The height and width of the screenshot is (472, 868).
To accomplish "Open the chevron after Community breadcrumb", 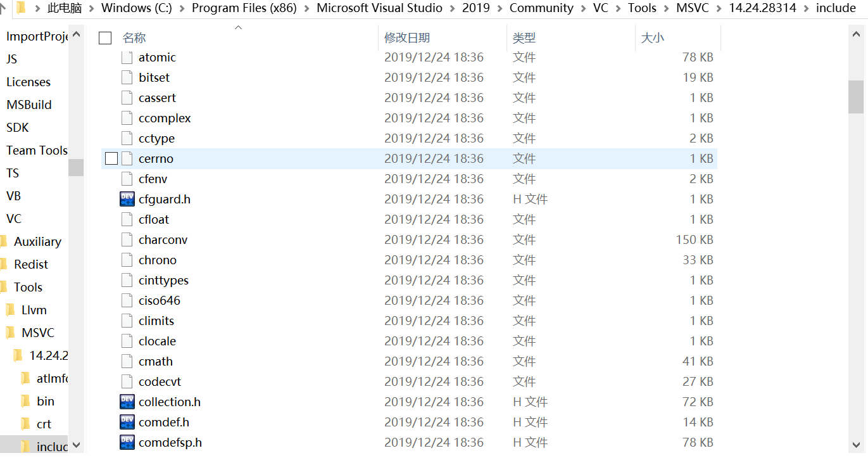I will (583, 8).
